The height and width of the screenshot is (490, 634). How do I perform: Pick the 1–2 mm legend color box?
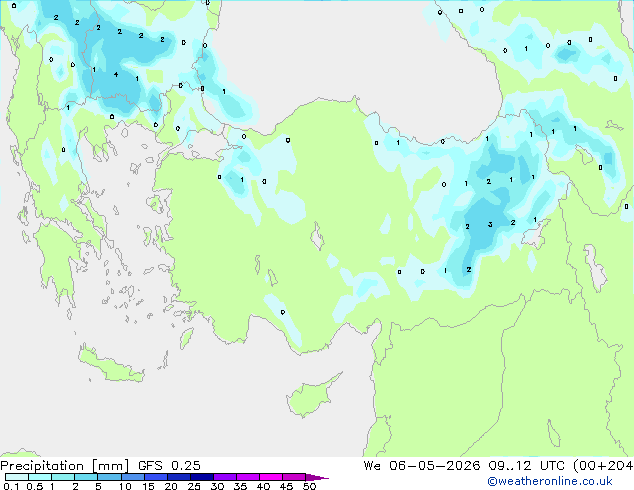tap(63, 477)
